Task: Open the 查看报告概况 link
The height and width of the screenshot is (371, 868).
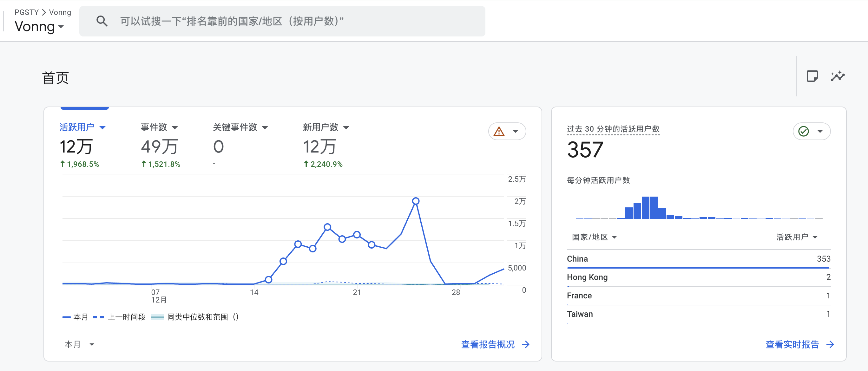Action: [x=488, y=344]
